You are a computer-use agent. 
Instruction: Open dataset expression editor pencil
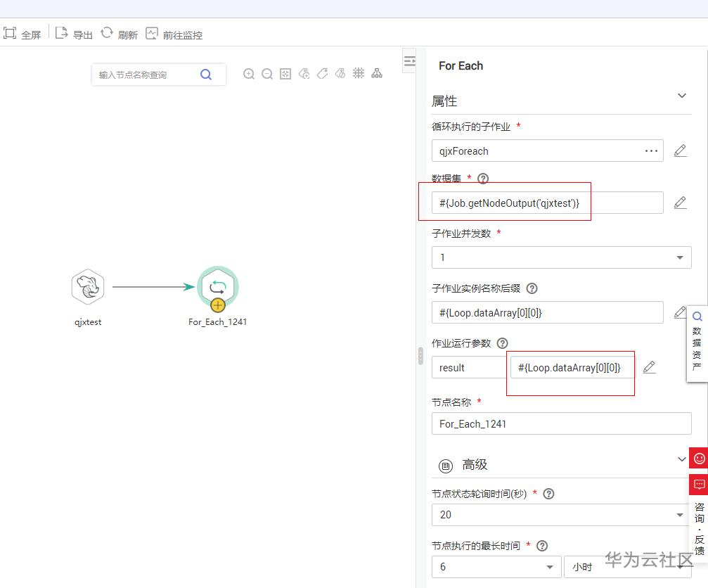(x=680, y=203)
